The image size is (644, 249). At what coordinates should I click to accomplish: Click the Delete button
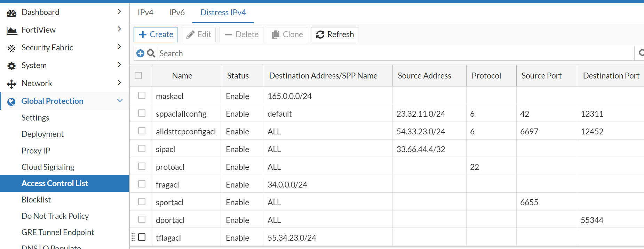(241, 34)
